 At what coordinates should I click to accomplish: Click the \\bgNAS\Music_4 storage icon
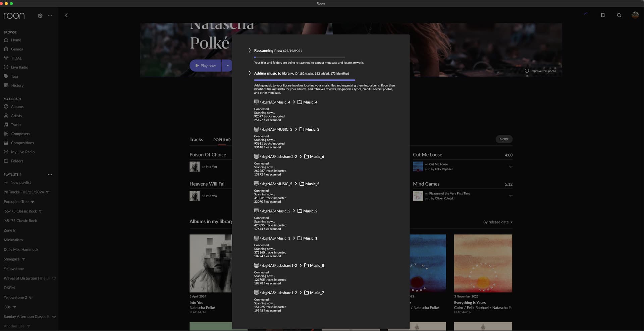click(x=256, y=102)
